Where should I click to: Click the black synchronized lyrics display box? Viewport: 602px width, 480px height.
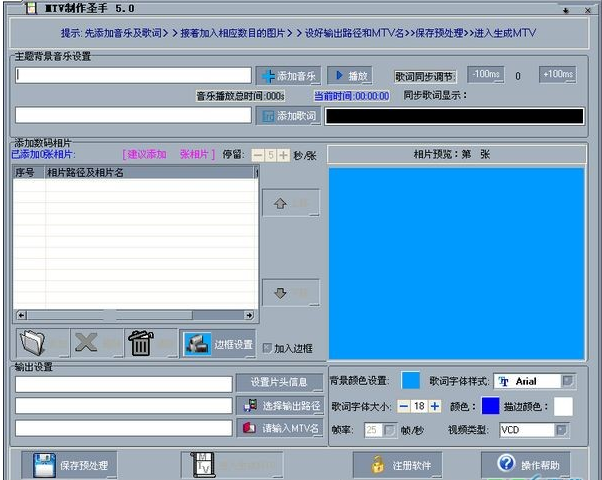tap(455, 116)
